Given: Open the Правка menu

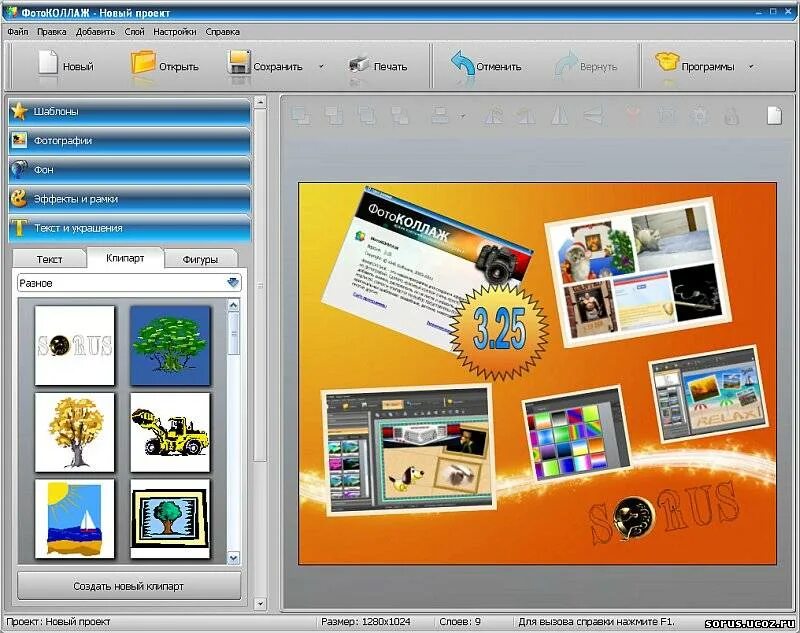Looking at the screenshot, I should pyautogui.click(x=52, y=32).
